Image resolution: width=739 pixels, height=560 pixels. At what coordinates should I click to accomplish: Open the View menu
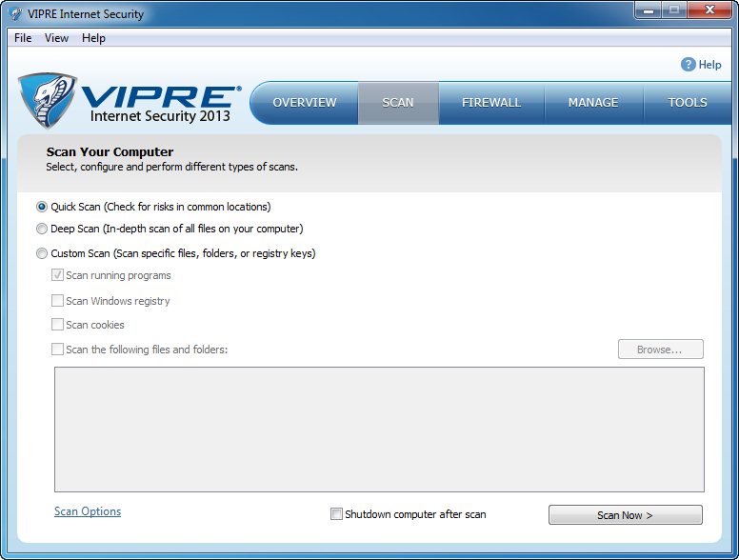(x=56, y=38)
